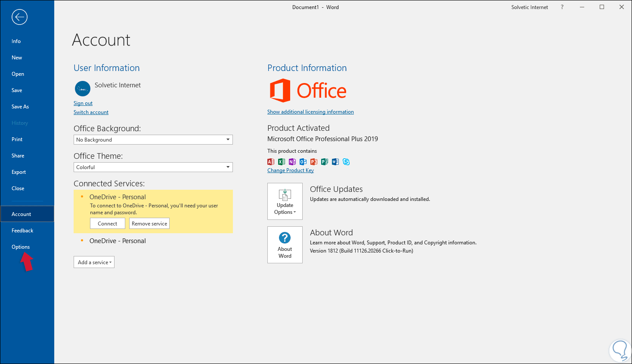This screenshot has height=364, width=632.
Task: Click the Outlook icon in product list
Action: click(303, 162)
